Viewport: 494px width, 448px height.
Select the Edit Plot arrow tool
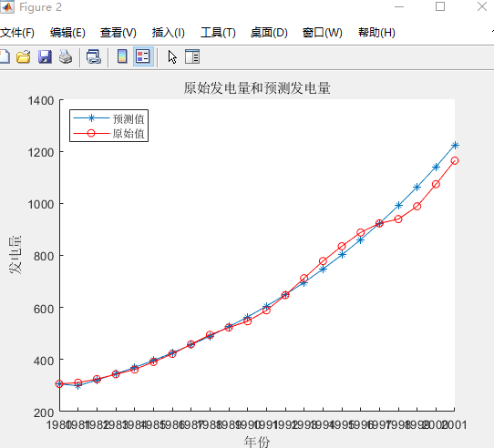(x=172, y=57)
